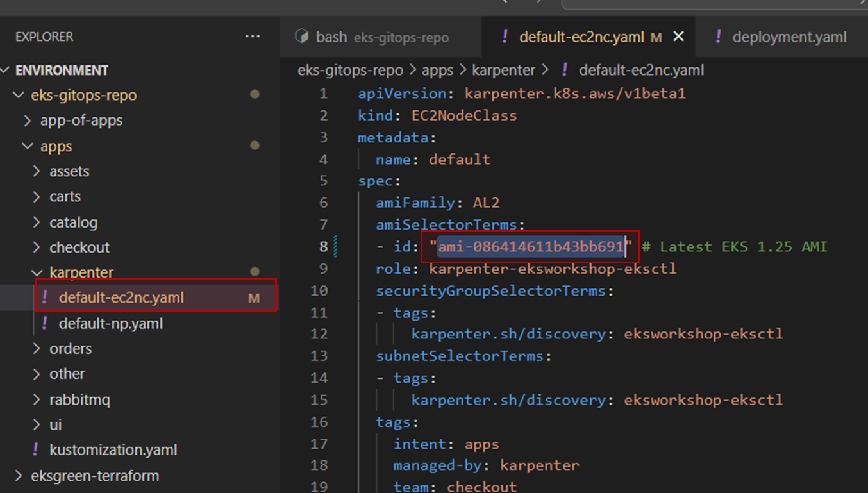Click line number 8 in the gutter

click(x=323, y=246)
